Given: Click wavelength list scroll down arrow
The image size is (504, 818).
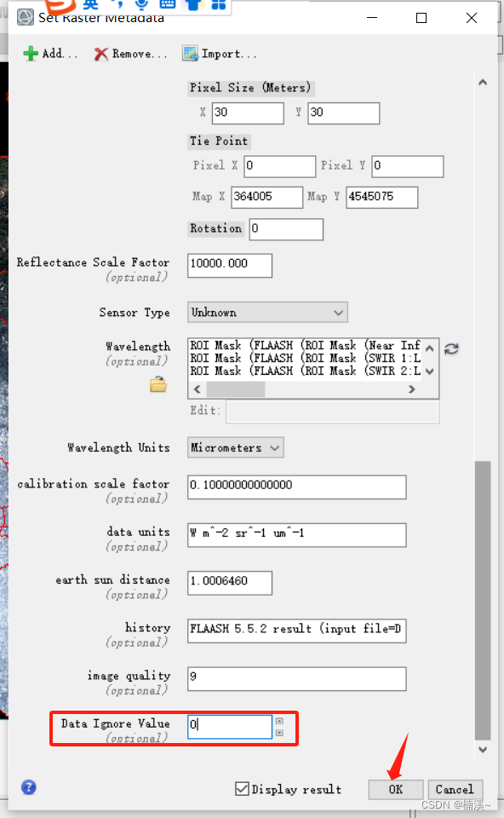Looking at the screenshot, I should tap(429, 372).
